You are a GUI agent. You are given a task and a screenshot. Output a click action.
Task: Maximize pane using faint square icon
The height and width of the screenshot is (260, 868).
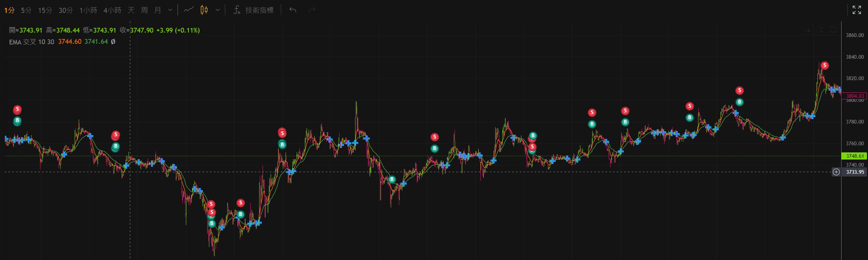click(x=833, y=30)
